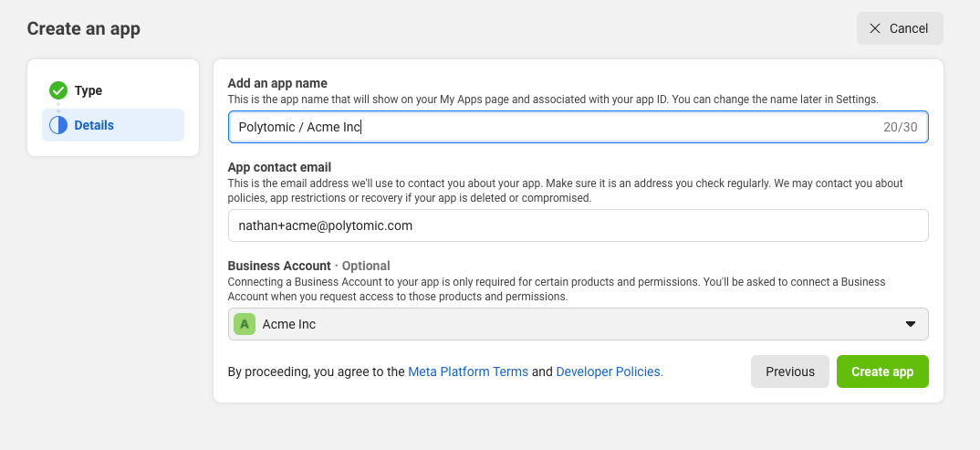Screen dimensions: 980x450
Task: Click the half-filled circle icon beside Details
Action: coord(58,125)
